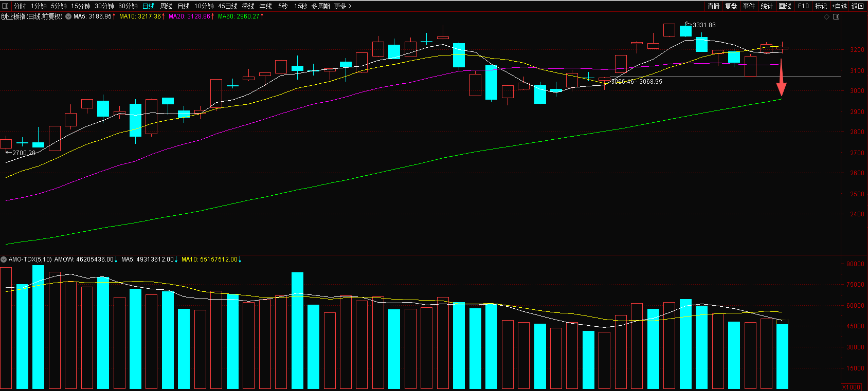Image resolution: width=868 pixels, height=391 pixels.
Task: Toggle the left sidebar panel icon
Action: pos(6,6)
